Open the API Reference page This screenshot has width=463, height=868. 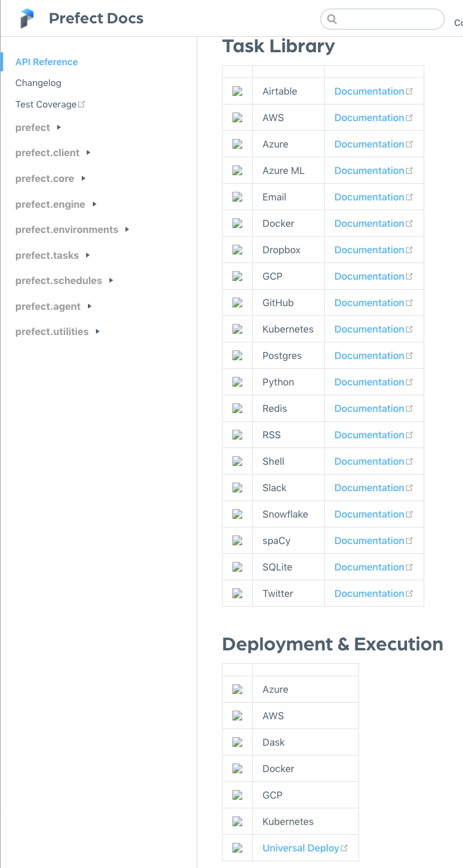click(46, 61)
